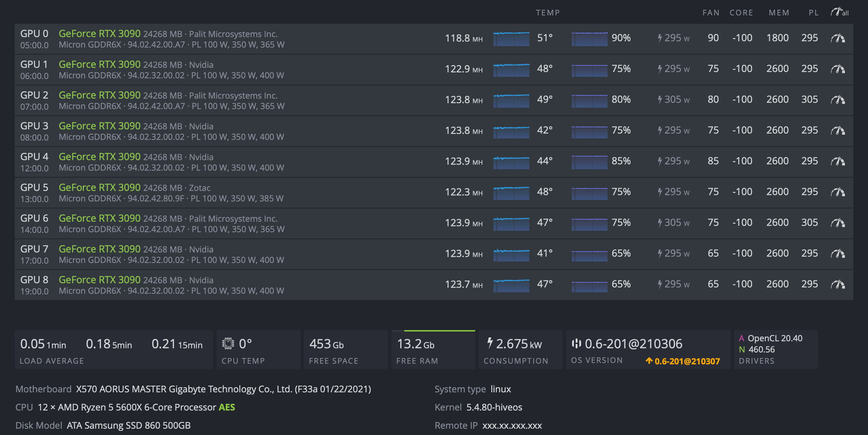Screen dimensions: 868x435
Task: Click the GPU 6 overclock tuning icon
Action: [838, 223]
